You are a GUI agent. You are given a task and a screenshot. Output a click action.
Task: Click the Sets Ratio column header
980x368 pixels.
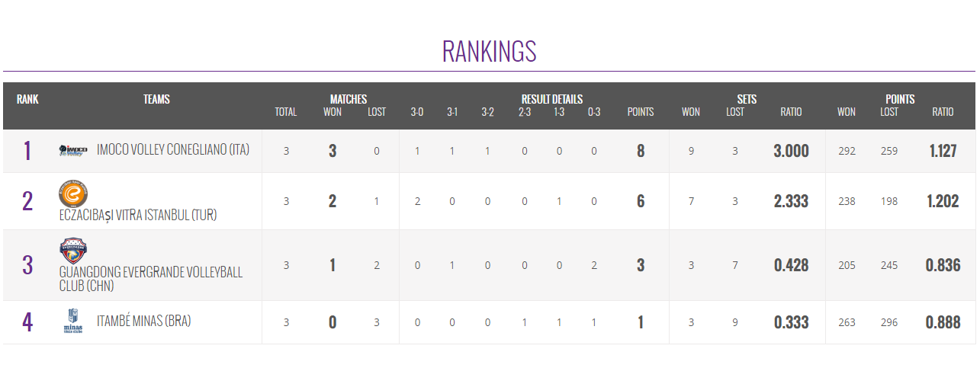tap(791, 112)
